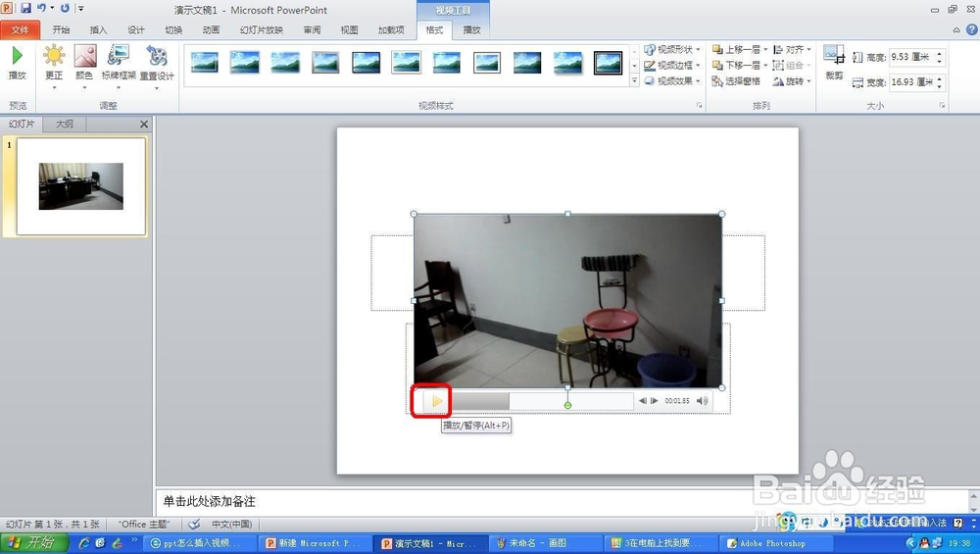Open PowerPoint Help question mark icon

tap(972, 29)
